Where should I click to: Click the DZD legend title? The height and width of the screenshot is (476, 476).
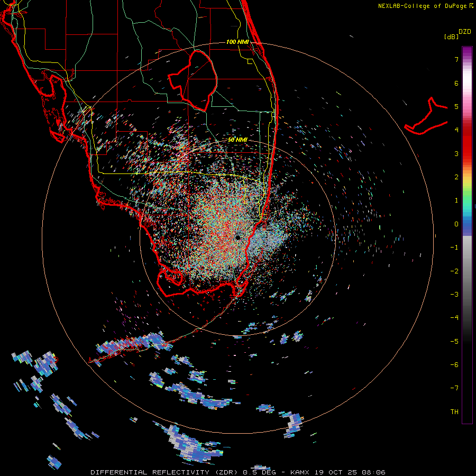point(465,32)
